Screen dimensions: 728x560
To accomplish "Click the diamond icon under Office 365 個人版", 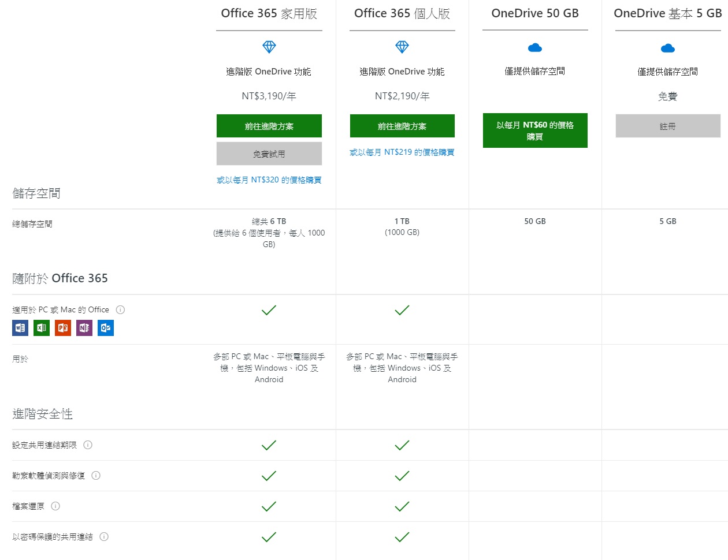I will (x=402, y=47).
